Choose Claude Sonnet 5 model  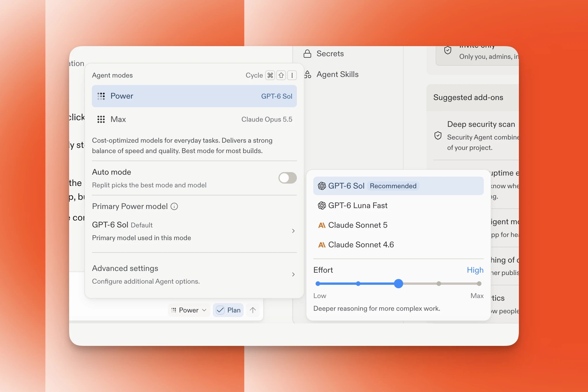[398, 225]
